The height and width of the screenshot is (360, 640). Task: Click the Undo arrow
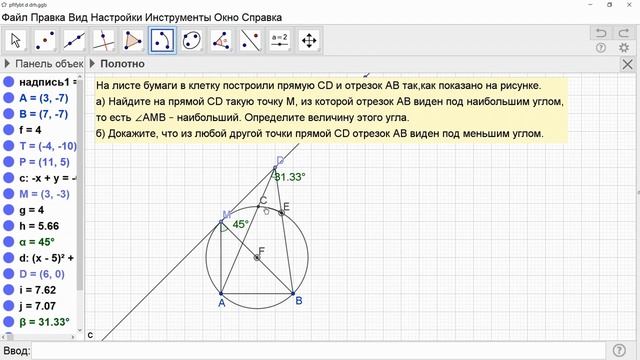point(601,32)
